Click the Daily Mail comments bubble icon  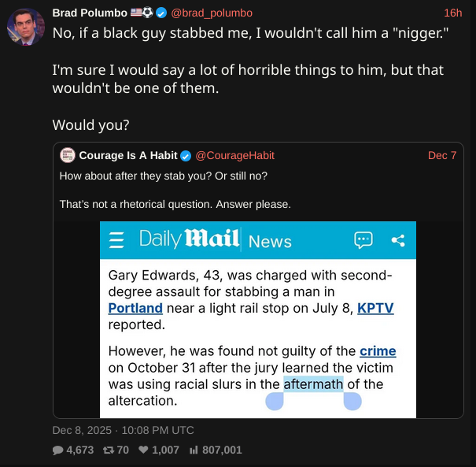pos(363,240)
